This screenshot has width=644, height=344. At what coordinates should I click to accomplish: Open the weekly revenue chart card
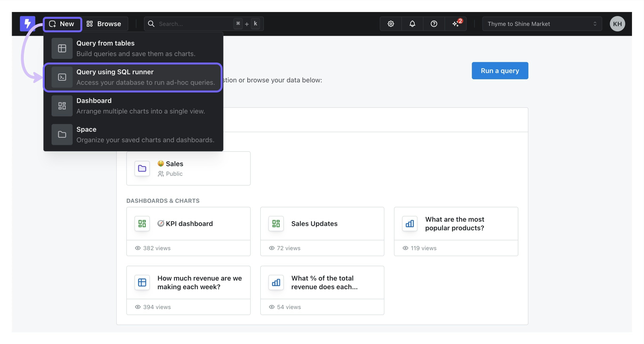click(x=188, y=282)
